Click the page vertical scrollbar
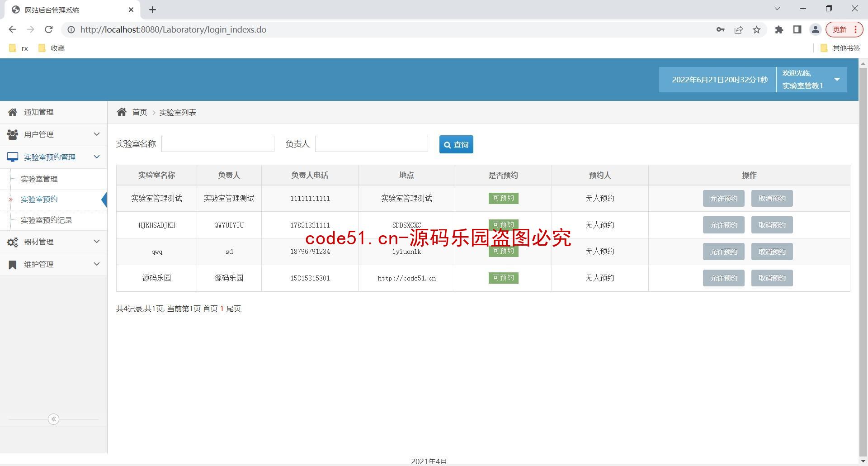 click(x=863, y=262)
